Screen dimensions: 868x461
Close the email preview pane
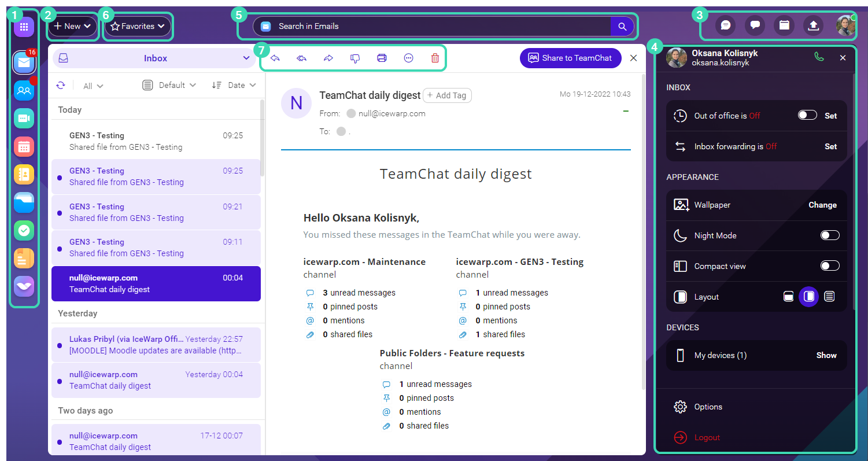633,58
